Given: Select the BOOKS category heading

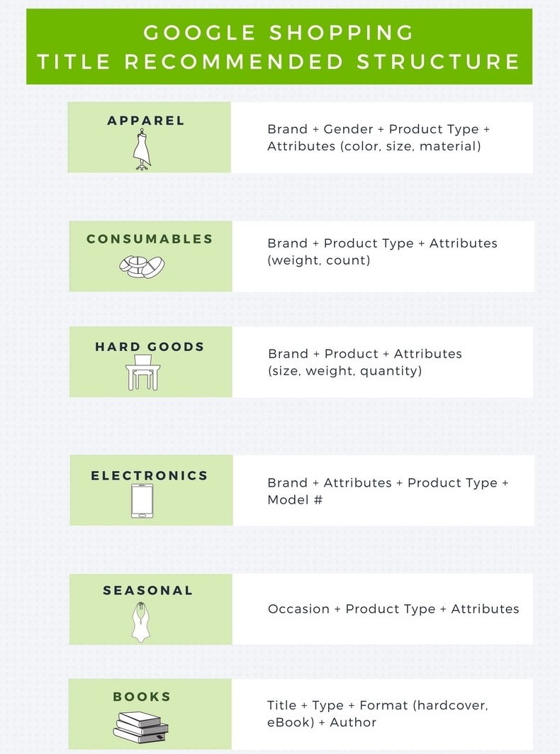Looking at the screenshot, I should click(x=142, y=697).
